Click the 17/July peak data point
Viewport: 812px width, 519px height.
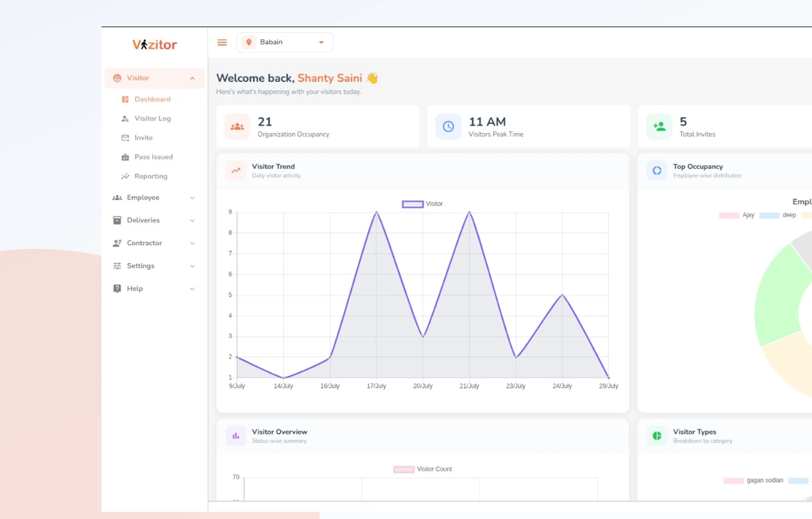377,212
